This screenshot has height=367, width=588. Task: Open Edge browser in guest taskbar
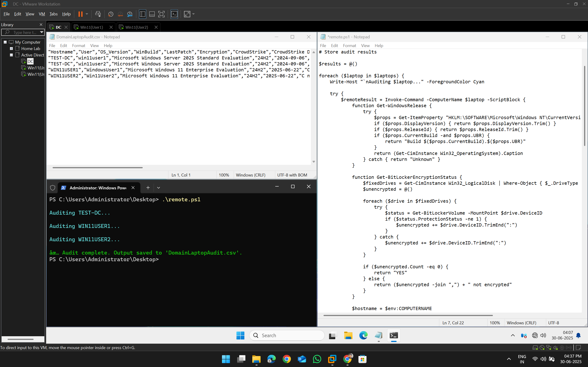pyautogui.click(x=363, y=336)
